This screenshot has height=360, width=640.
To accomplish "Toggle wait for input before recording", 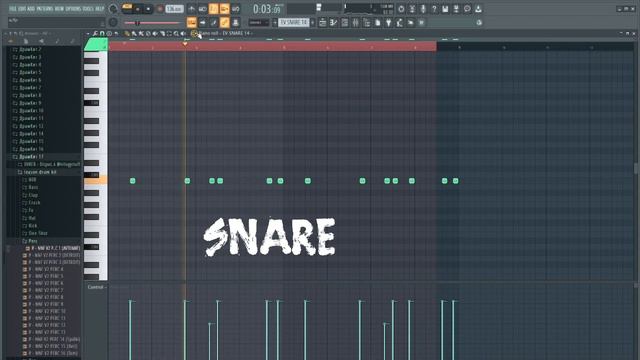I will point(202,9).
